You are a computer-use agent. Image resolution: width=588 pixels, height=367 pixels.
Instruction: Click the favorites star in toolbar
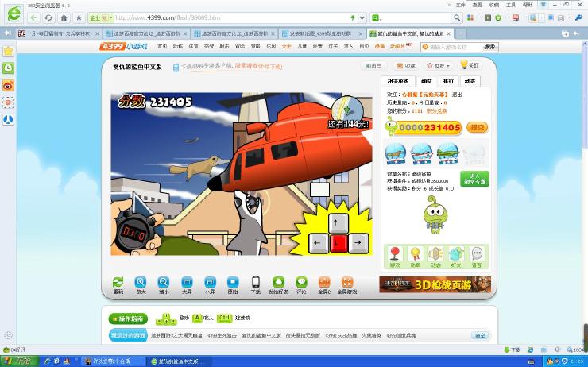[x=79, y=17]
